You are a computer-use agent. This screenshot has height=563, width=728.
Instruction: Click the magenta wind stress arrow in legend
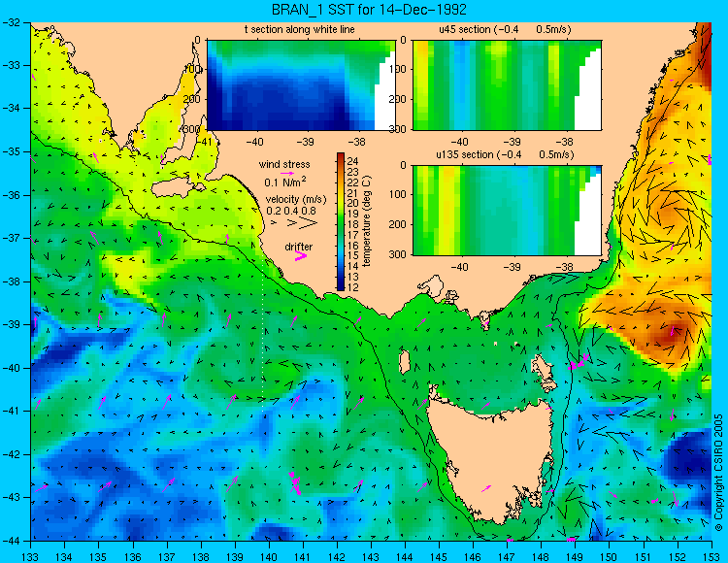click(x=287, y=173)
